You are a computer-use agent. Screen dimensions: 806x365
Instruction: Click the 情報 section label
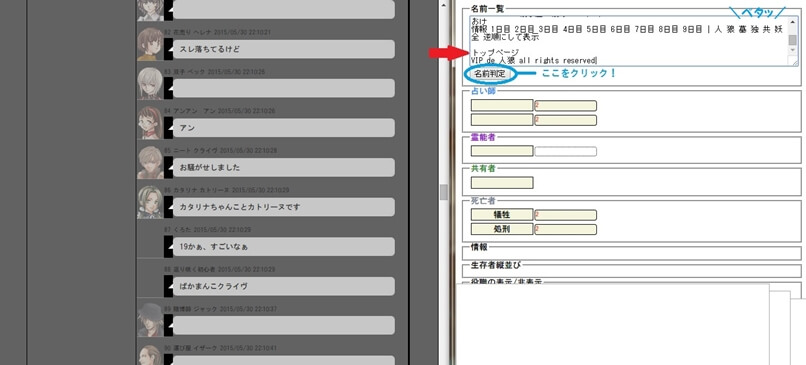(x=479, y=247)
